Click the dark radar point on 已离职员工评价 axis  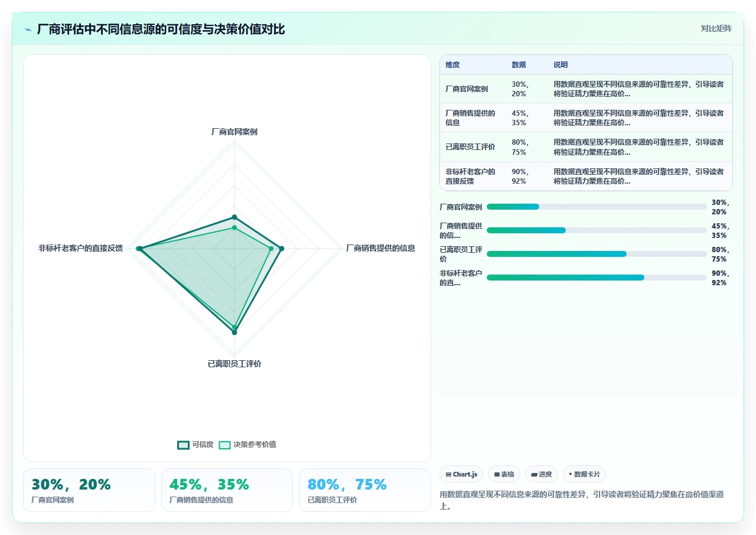click(x=234, y=332)
